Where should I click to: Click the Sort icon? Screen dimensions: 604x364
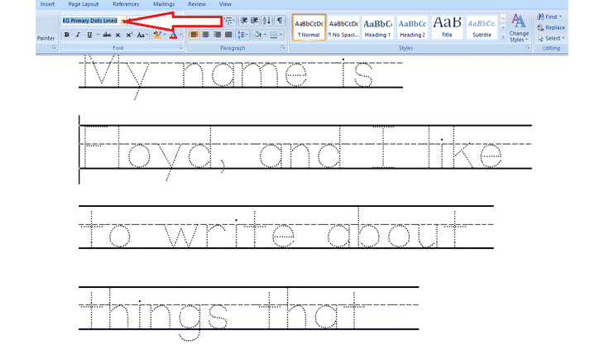266,21
